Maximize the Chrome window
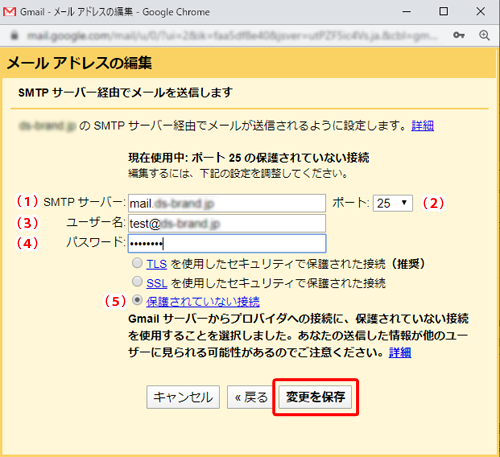The image size is (500, 457). coord(443,12)
